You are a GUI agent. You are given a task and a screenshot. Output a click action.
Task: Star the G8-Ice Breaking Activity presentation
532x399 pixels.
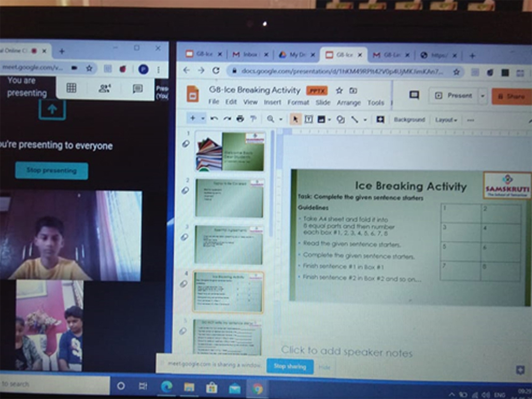(339, 91)
